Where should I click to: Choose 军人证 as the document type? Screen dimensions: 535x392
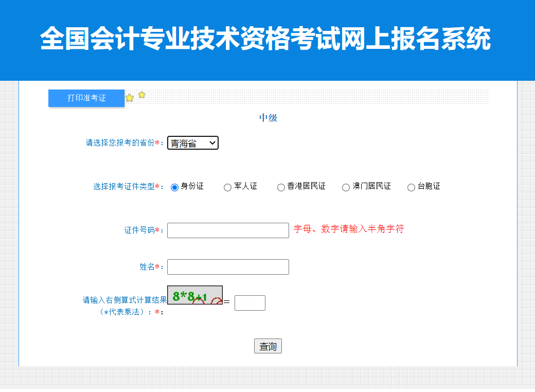(x=227, y=187)
